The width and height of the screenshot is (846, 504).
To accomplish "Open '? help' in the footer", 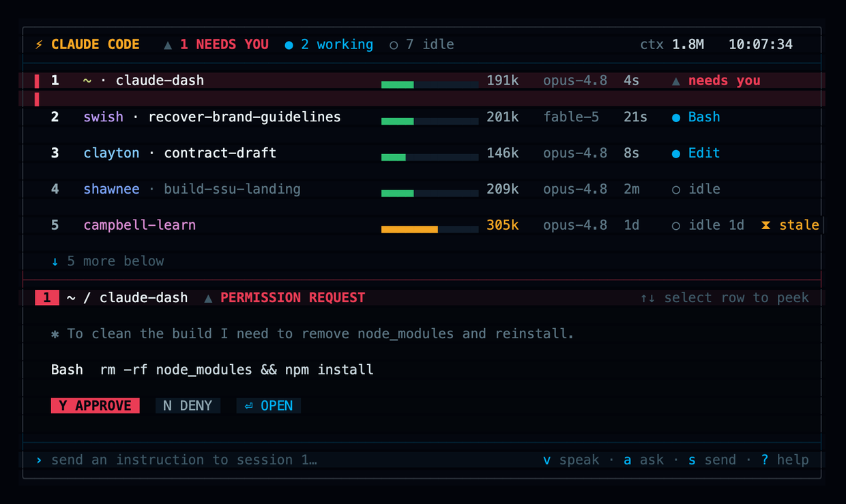I will (x=785, y=460).
